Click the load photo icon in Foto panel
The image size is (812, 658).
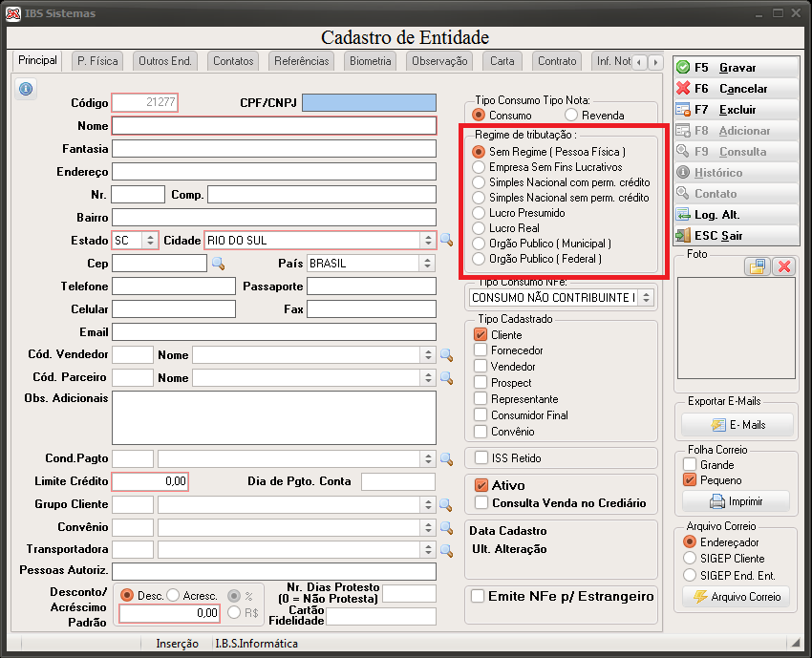click(758, 266)
